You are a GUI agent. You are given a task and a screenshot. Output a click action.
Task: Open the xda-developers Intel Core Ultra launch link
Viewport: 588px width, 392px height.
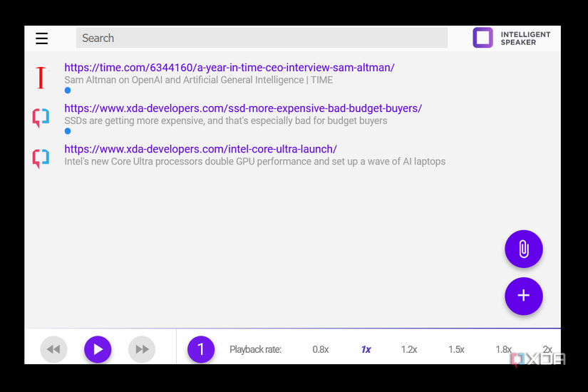point(200,149)
